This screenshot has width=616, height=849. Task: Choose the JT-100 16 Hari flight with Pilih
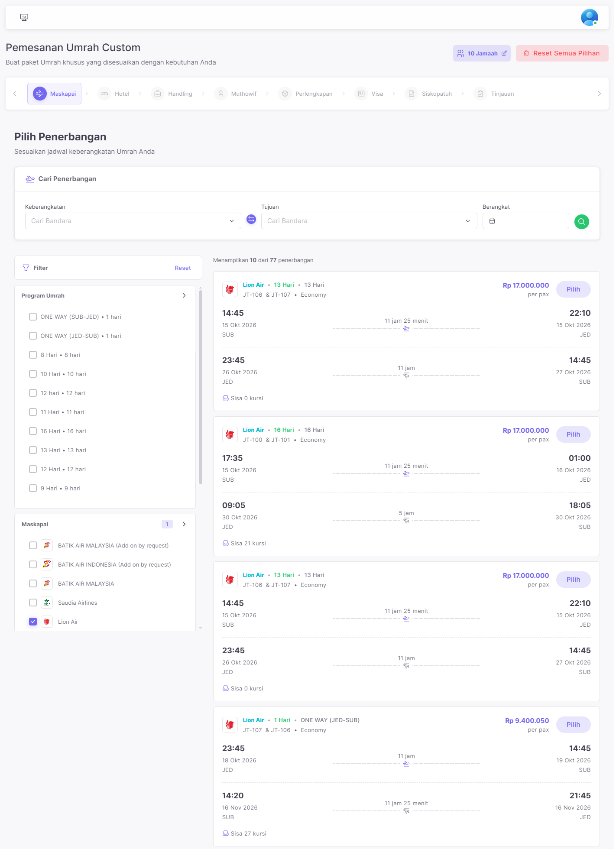[x=573, y=434]
